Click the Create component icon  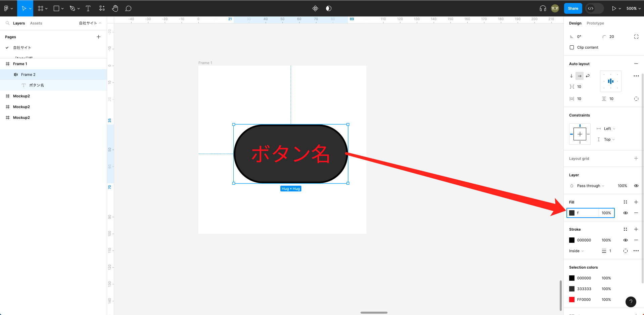point(315,8)
